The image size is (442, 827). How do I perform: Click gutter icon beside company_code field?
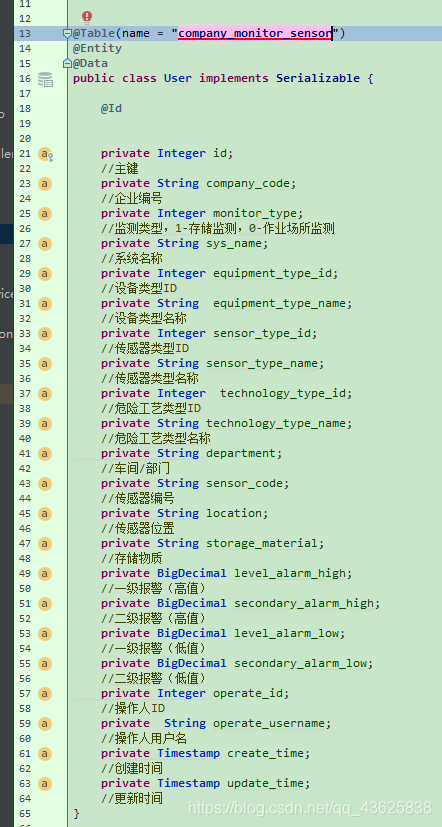[45, 184]
